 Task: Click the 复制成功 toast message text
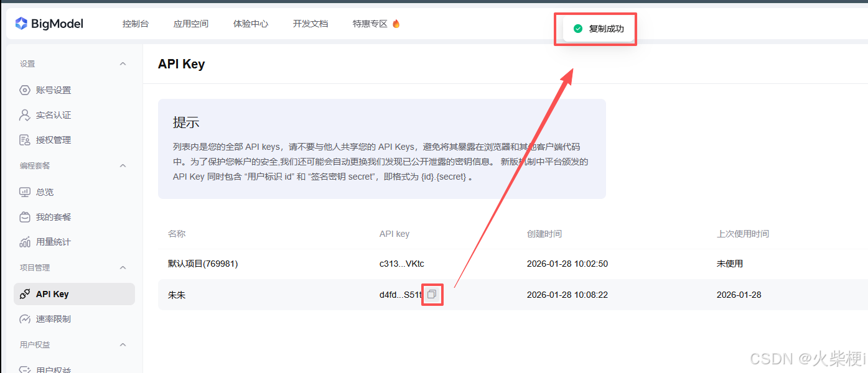click(x=606, y=29)
